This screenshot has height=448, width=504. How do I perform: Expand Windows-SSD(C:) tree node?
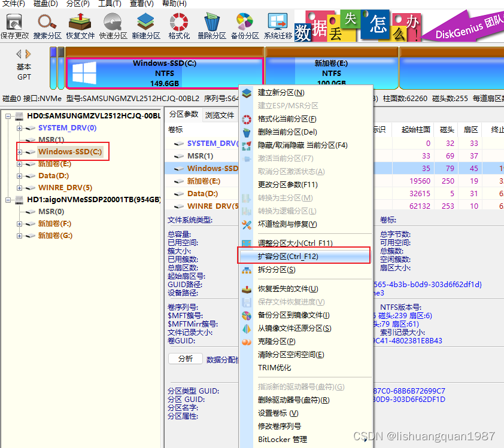(x=19, y=152)
